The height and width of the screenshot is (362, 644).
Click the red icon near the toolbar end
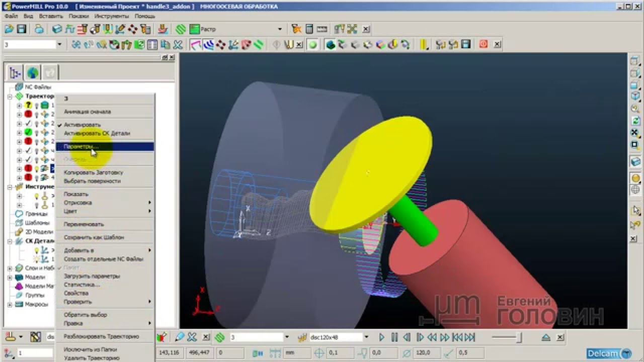coord(484,44)
